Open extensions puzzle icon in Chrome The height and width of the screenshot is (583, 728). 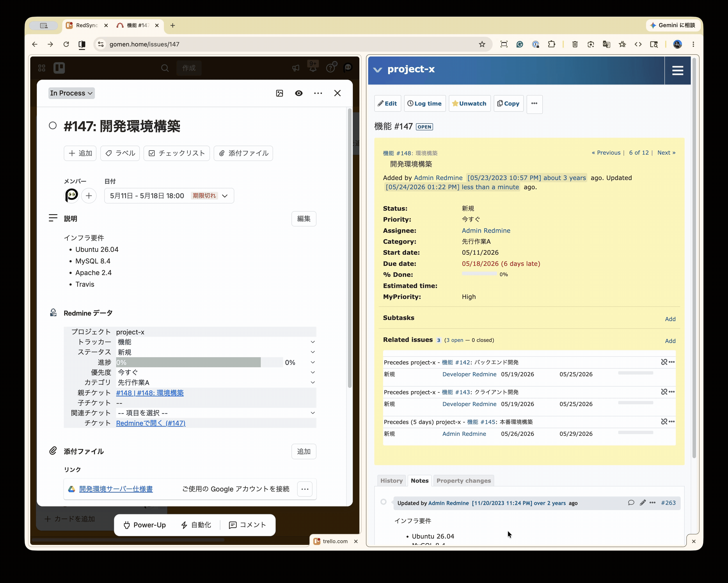click(551, 44)
